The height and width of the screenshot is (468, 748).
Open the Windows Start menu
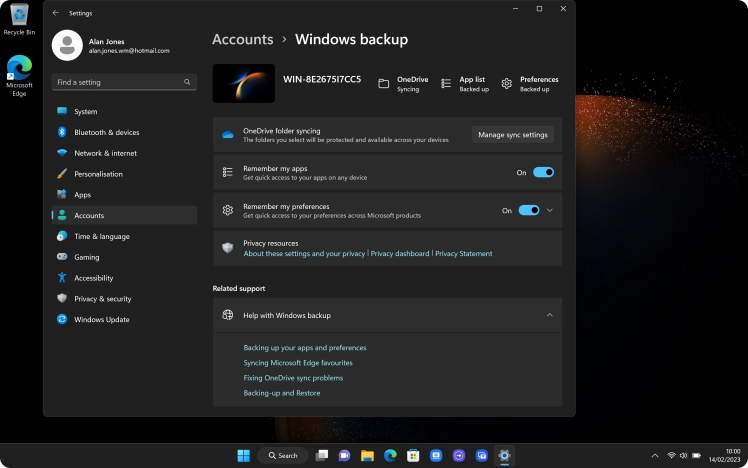pyautogui.click(x=244, y=456)
